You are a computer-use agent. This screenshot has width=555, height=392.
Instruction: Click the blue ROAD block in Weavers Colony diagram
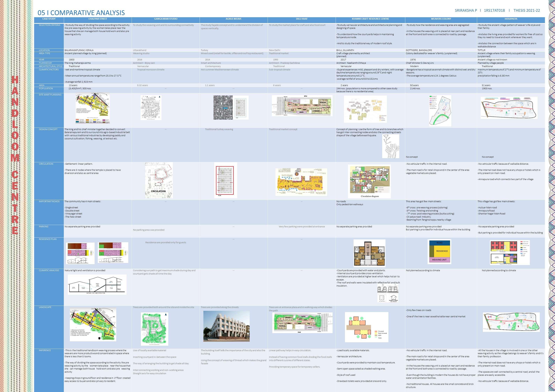coord(439,243)
